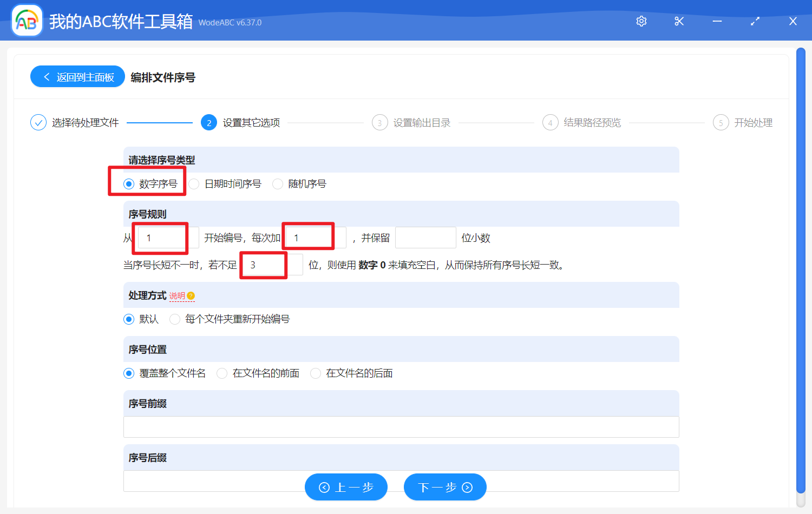
Task: Return to main panel with 返回到主面板
Action: (78, 77)
